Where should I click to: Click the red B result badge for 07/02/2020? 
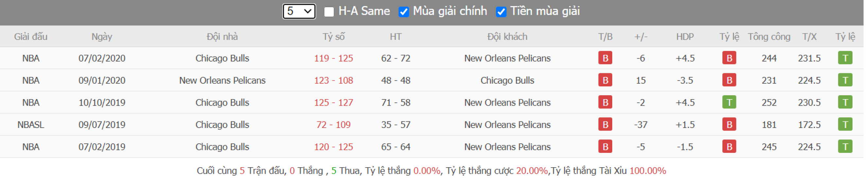(x=605, y=58)
